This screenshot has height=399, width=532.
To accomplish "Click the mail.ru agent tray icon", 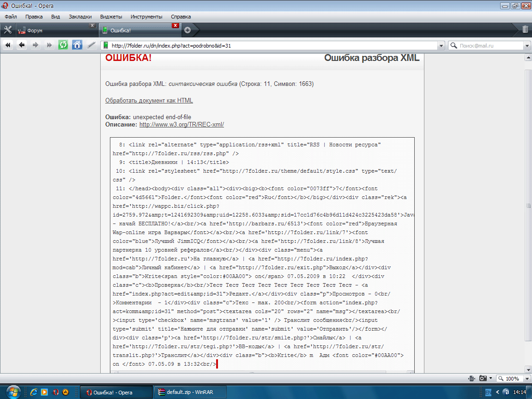I will (506, 392).
